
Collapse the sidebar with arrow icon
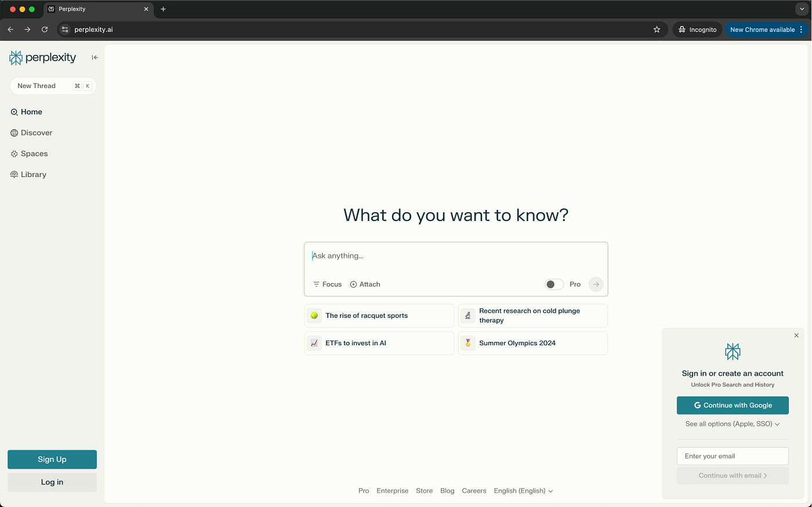[95, 57]
